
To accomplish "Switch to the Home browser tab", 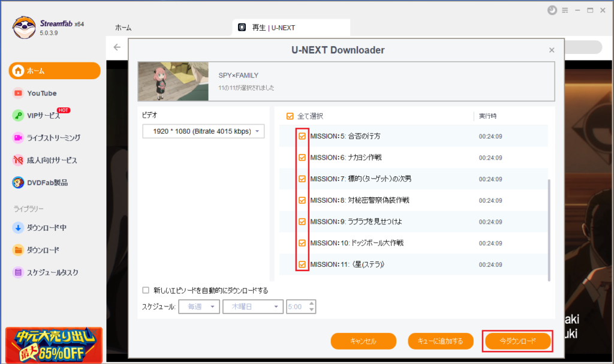I will (x=124, y=28).
